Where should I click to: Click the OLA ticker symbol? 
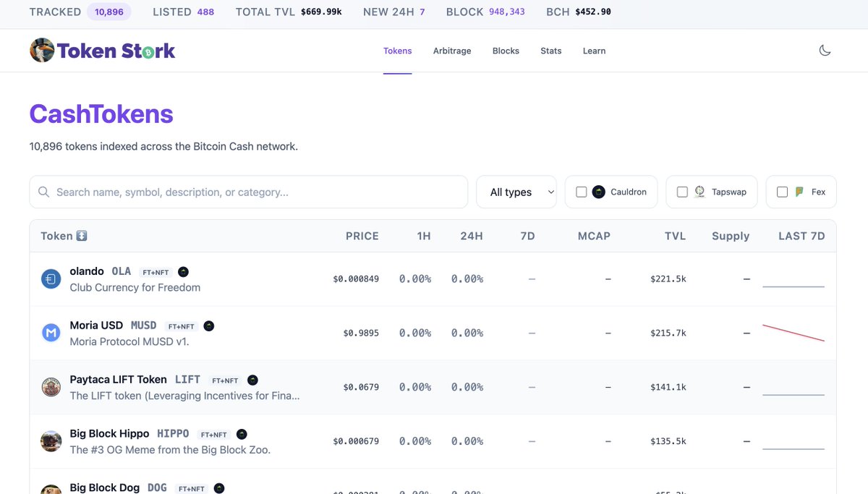(122, 271)
